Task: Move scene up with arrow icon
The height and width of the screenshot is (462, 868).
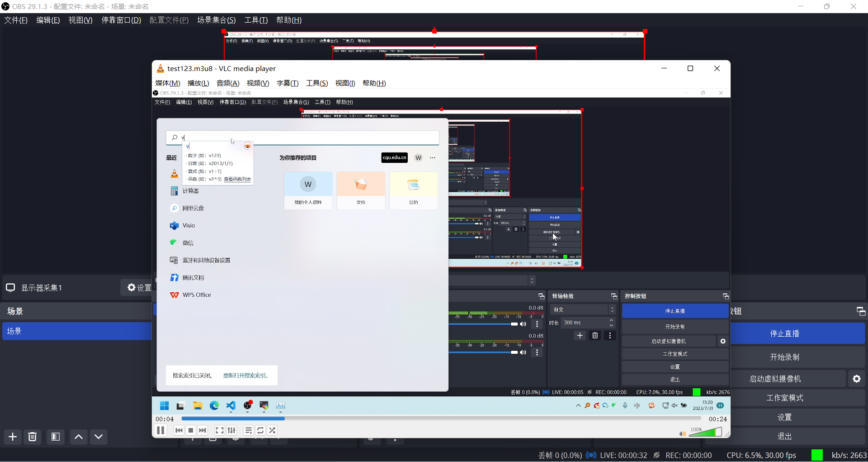Action: tap(78, 437)
